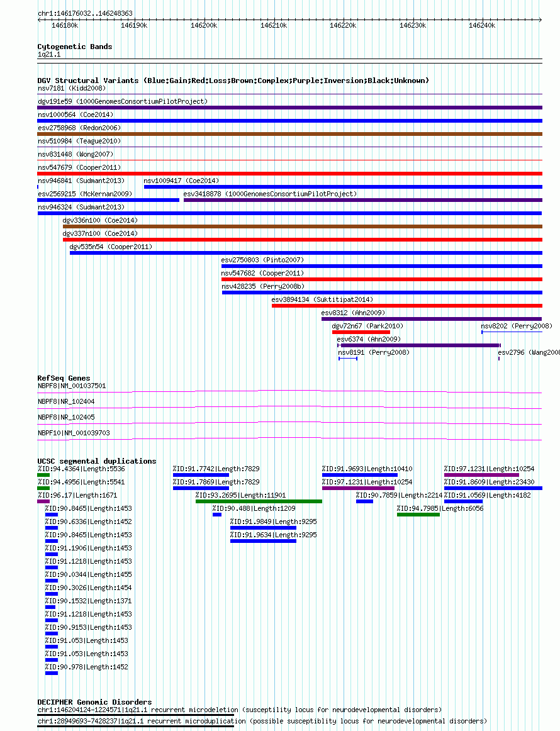Viewport: 560px width, 731px height.
Task: Select variant esv3418878 label
Action: coord(270,194)
